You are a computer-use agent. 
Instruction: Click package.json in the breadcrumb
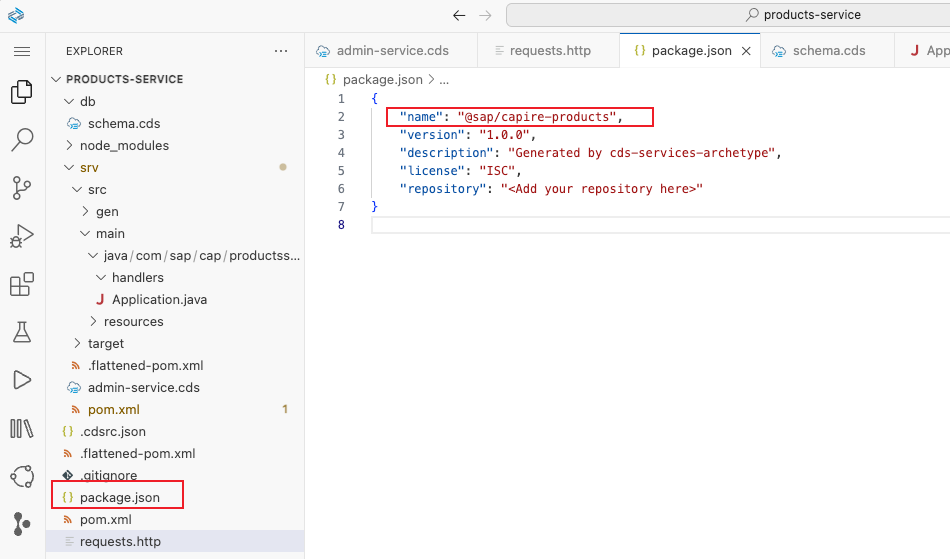click(384, 79)
